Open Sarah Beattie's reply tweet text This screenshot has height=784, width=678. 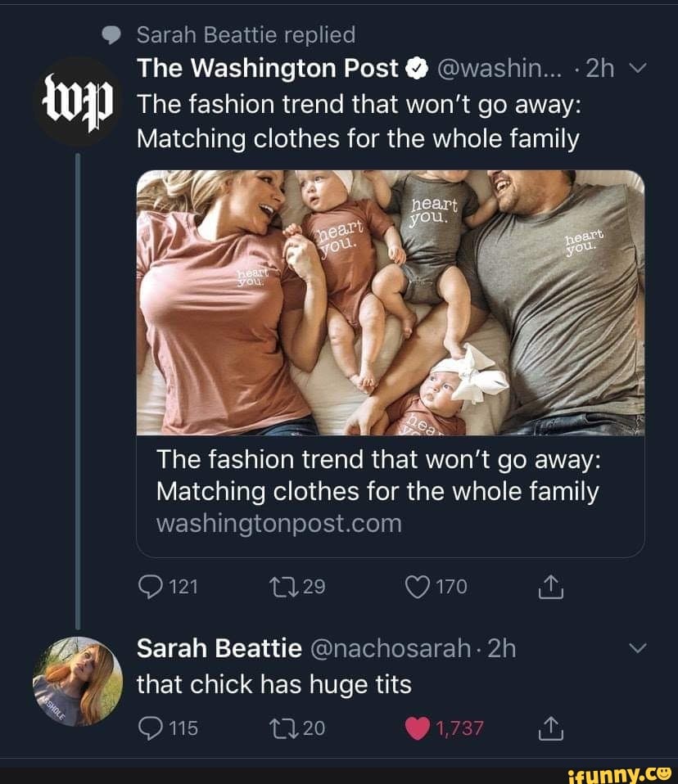[x=273, y=684]
